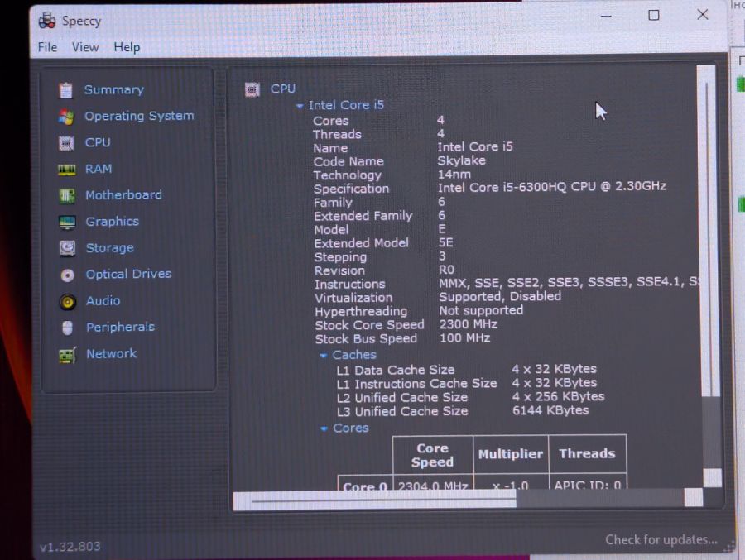Click the CPU chip icon in content header
Screen dimensions: 745x560
pos(252,89)
